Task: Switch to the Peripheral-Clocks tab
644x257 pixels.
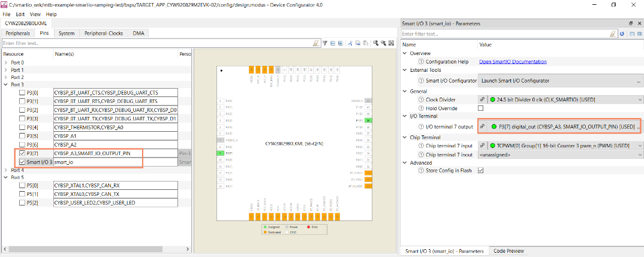Action: pos(104,34)
